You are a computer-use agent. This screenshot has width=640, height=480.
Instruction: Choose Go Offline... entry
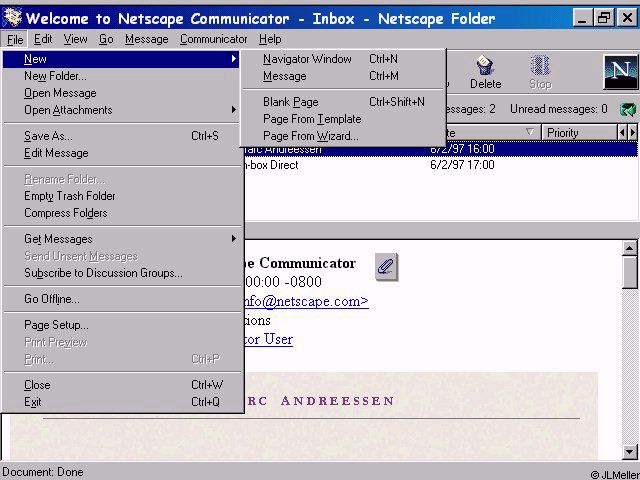coord(121,299)
